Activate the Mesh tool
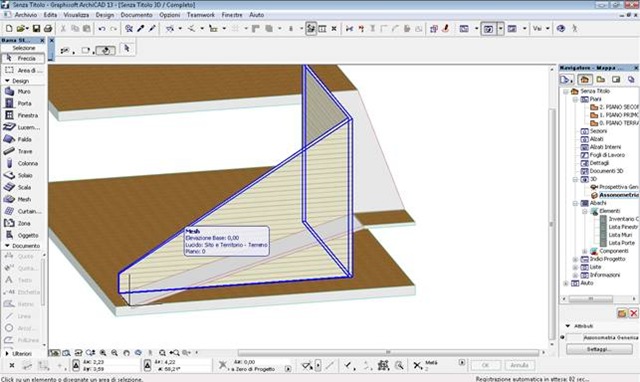This screenshot has width=640, height=382. click(23, 199)
